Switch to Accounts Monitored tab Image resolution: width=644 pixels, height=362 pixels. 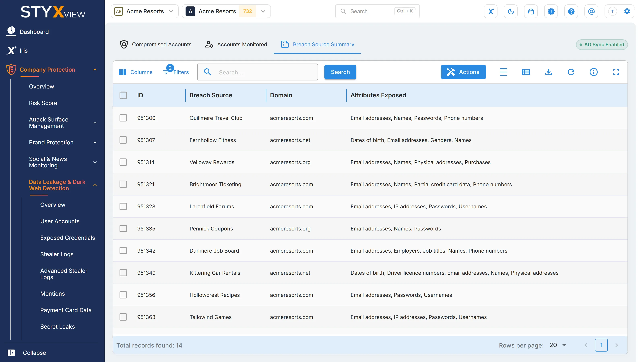tap(236, 44)
